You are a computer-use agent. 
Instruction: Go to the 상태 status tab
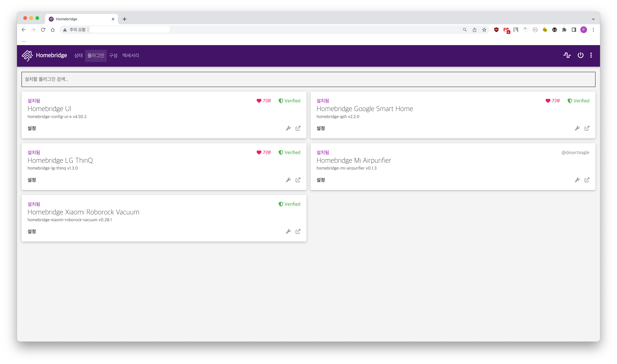point(78,56)
